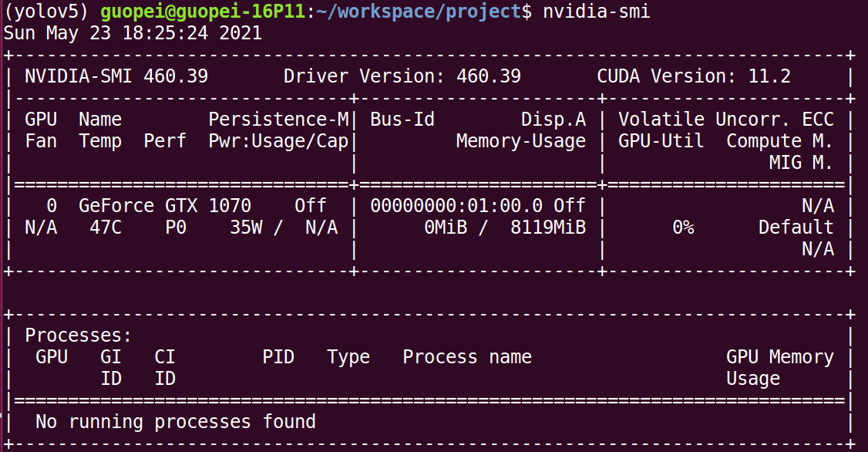Click the (yolov5) environment prefix

tap(46, 11)
